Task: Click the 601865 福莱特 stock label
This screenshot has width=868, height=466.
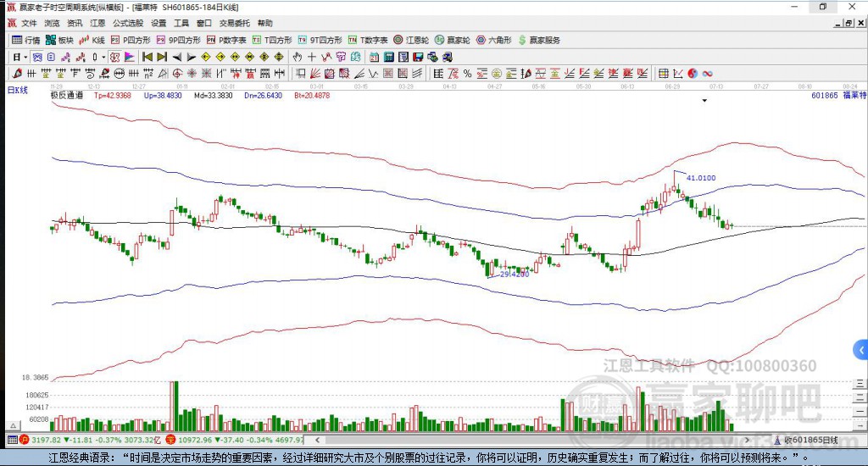Action: tap(838, 95)
